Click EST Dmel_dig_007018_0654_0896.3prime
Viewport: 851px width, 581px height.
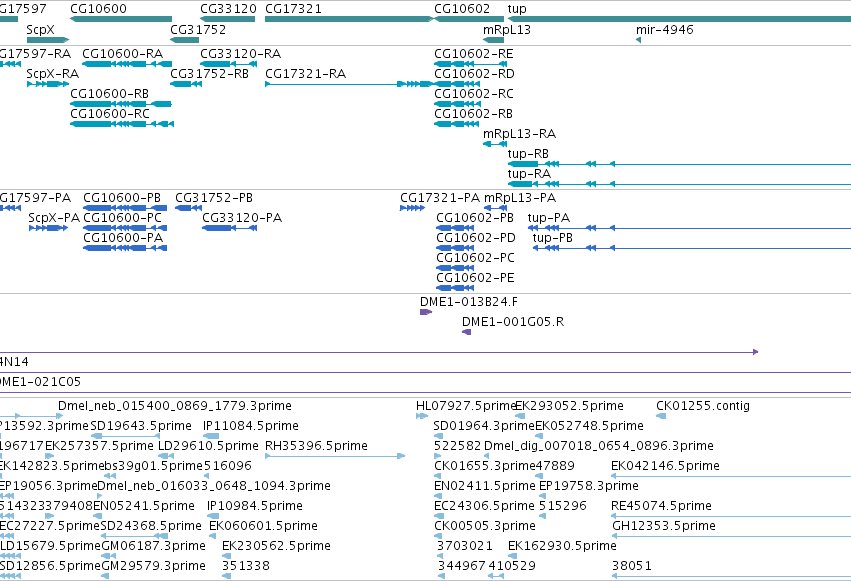tap(599, 446)
